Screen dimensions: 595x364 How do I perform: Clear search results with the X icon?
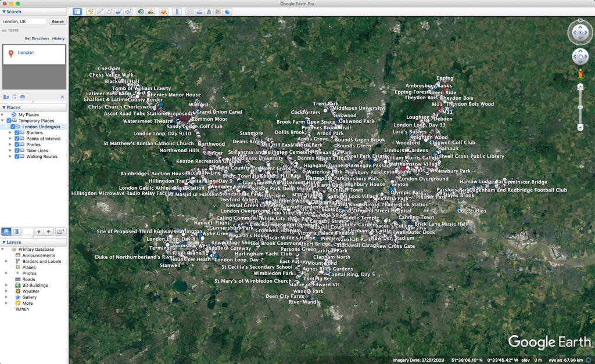(62, 97)
